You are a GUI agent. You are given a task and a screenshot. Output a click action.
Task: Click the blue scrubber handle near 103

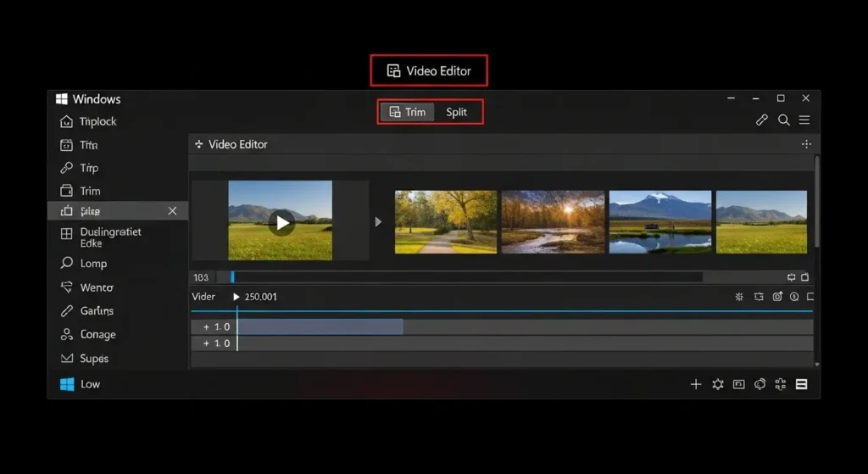tap(232, 277)
